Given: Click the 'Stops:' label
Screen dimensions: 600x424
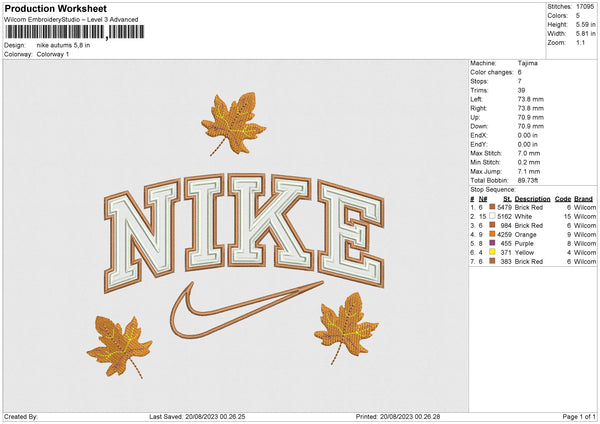Looking at the screenshot, I should 479,81.
